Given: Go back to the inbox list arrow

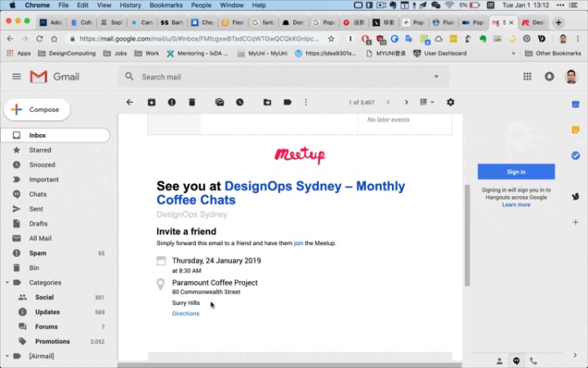Looking at the screenshot, I should [x=130, y=102].
